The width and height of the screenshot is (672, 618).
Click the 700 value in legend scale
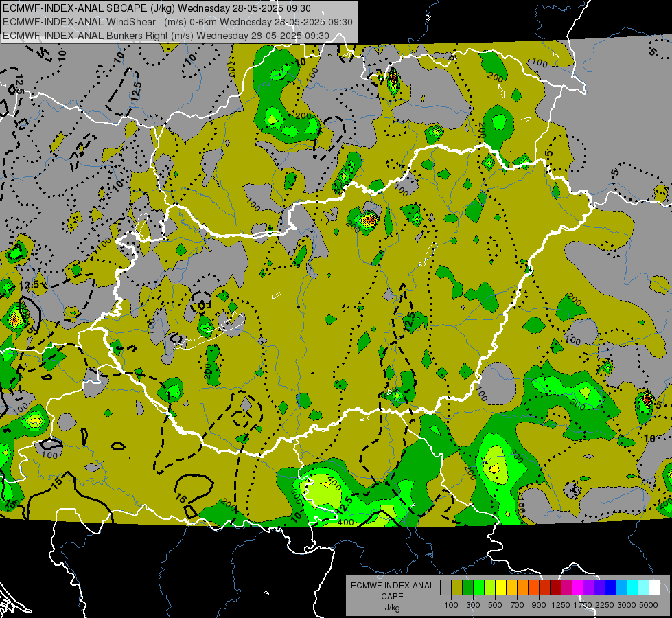pos(517,605)
